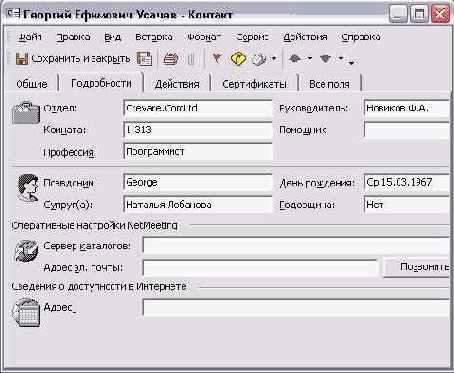Click into the Профессия text field
454x373 pixels.
(x=198, y=152)
